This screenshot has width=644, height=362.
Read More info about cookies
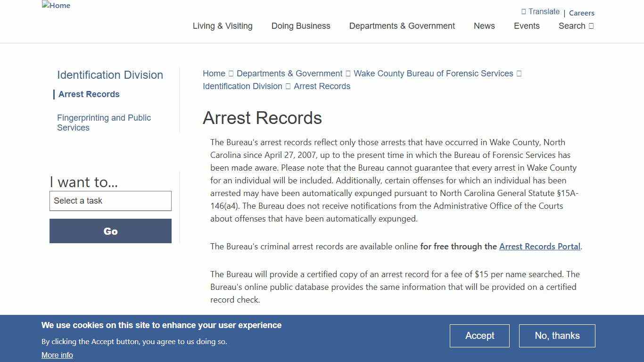[57, 355]
